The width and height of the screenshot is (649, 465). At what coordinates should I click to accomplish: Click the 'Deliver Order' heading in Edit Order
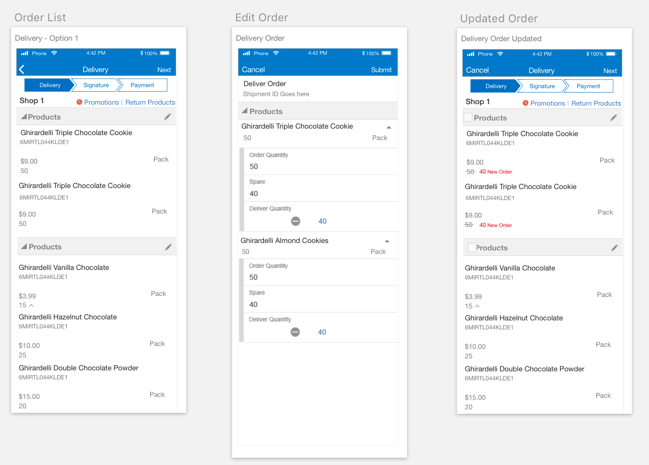(264, 84)
